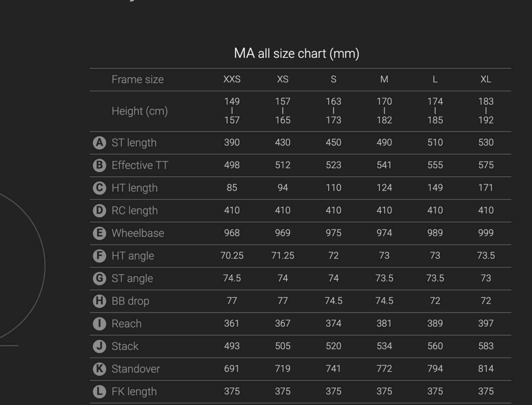Click the circled J icon beside Stack
Image resolution: width=532 pixels, height=405 pixels.
click(100, 346)
